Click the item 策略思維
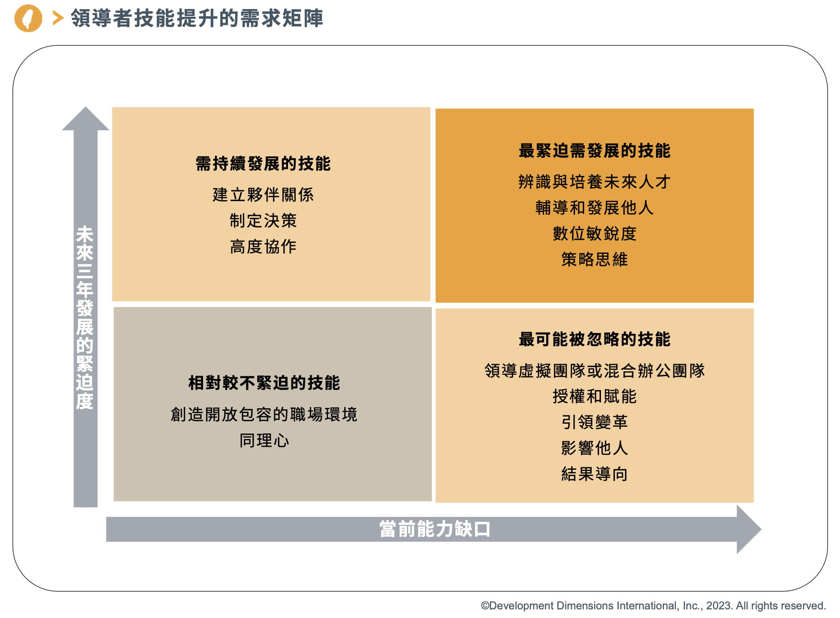Image resolution: width=840 pixels, height=618 pixels. [x=594, y=260]
